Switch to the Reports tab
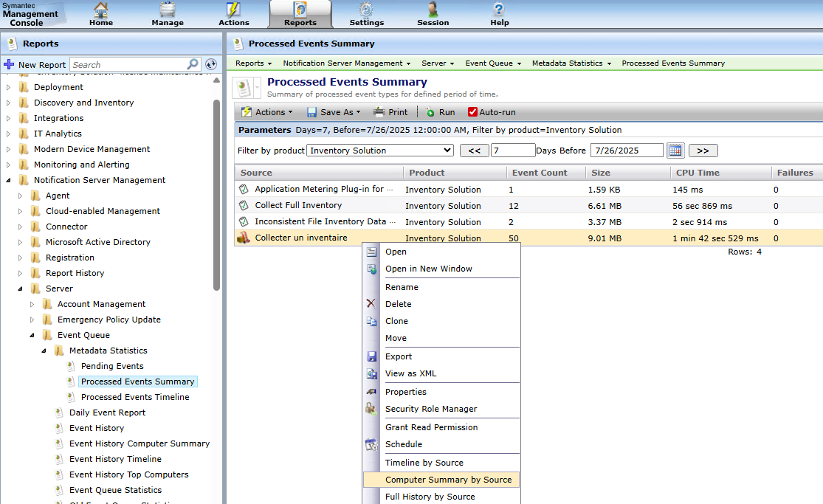This screenshot has height=504, width=823. point(300,14)
